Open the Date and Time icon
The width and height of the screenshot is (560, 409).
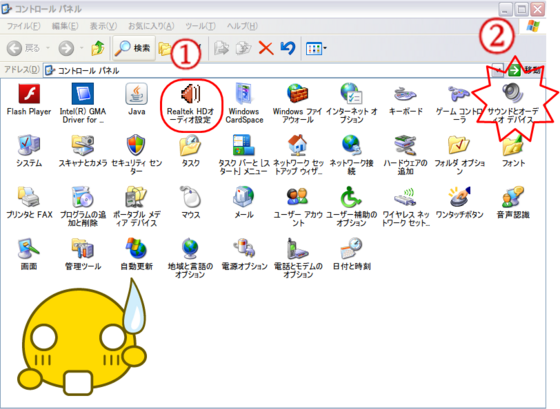click(351, 248)
